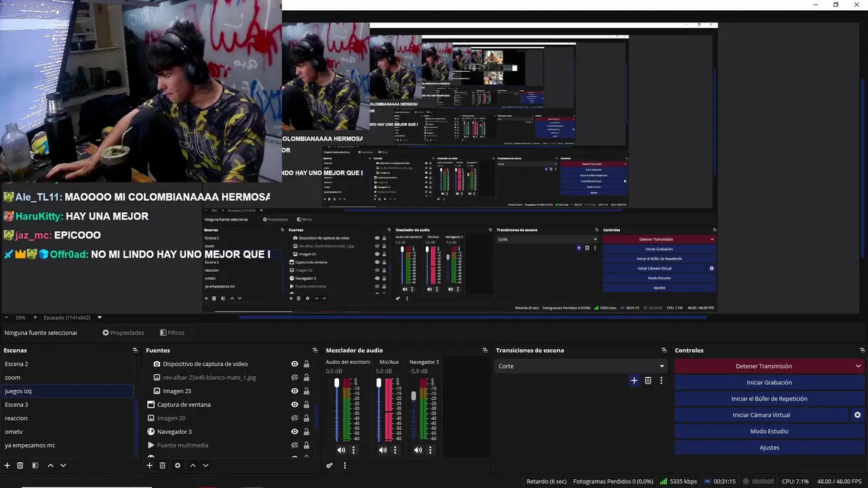Select the Escena 2 scene
The width and height of the screenshot is (868, 488).
coord(67,364)
